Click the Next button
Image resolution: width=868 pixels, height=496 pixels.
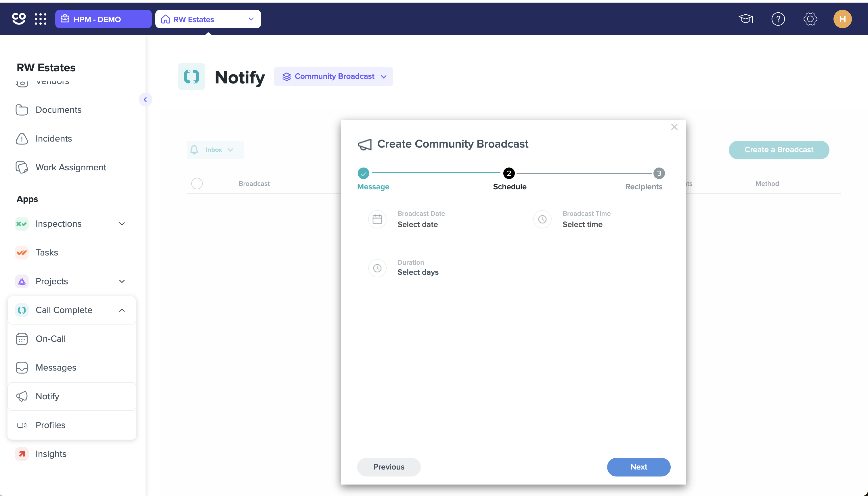[638, 467]
